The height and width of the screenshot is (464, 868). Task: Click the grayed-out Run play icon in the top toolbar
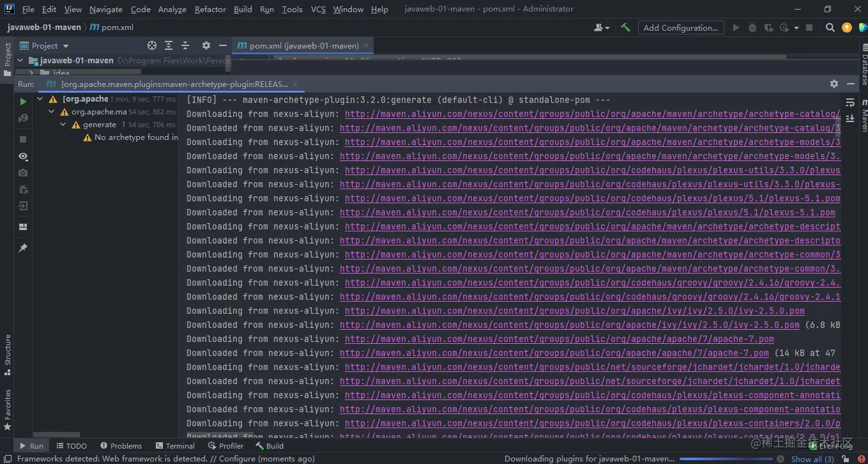pos(736,27)
